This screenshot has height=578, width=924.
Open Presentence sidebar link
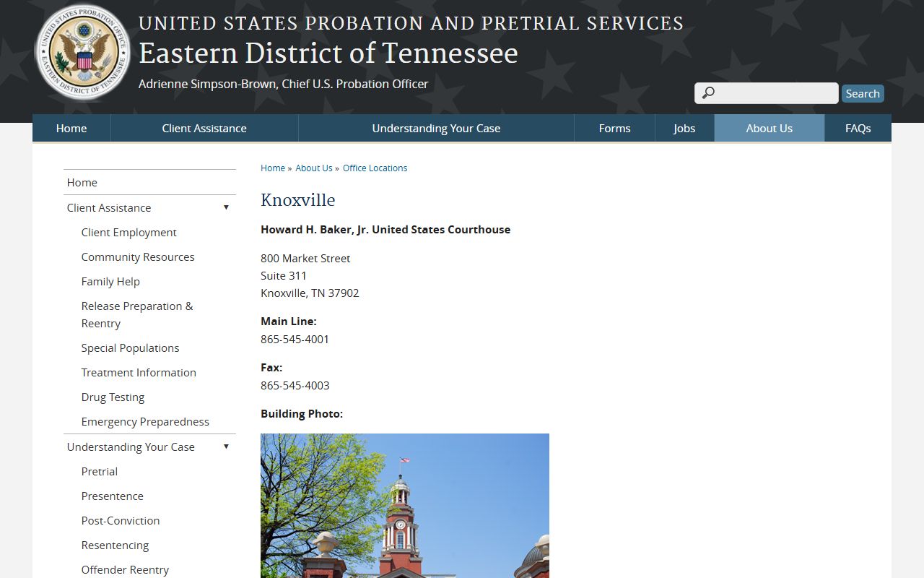pyautogui.click(x=112, y=496)
